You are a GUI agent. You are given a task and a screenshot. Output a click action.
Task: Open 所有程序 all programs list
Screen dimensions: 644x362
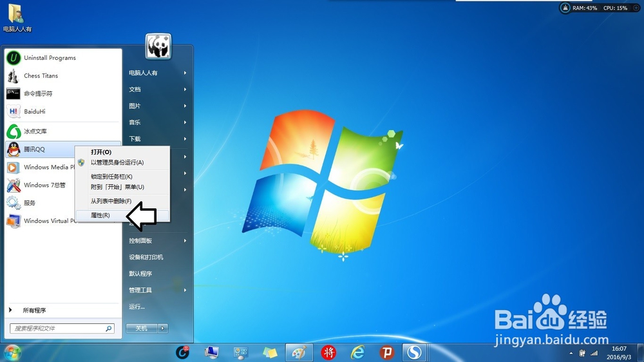point(34,310)
